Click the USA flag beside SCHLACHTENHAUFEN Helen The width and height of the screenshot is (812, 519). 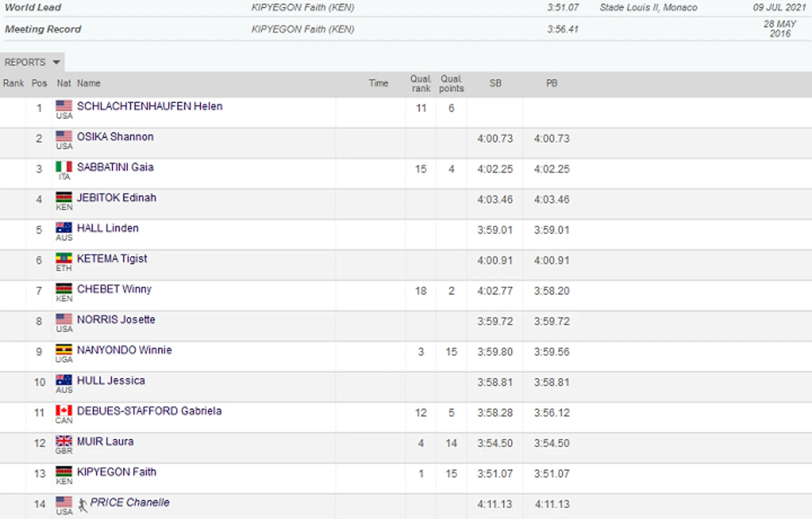tap(64, 105)
